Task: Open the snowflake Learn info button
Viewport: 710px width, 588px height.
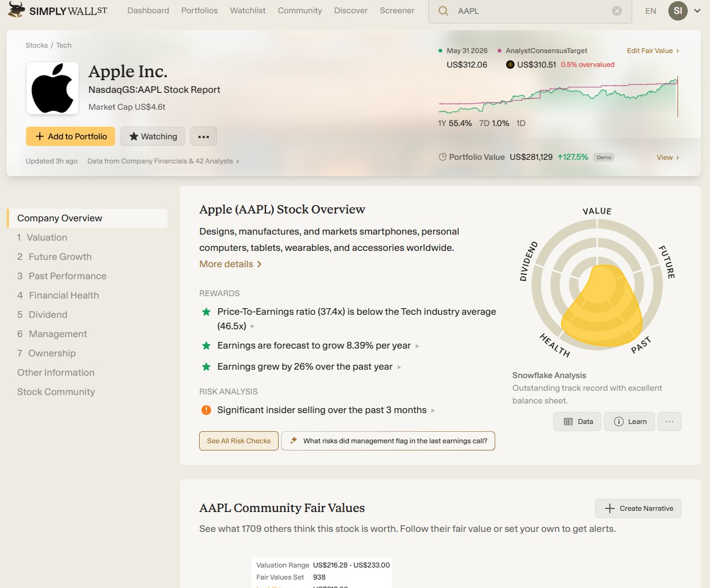Action: point(629,422)
